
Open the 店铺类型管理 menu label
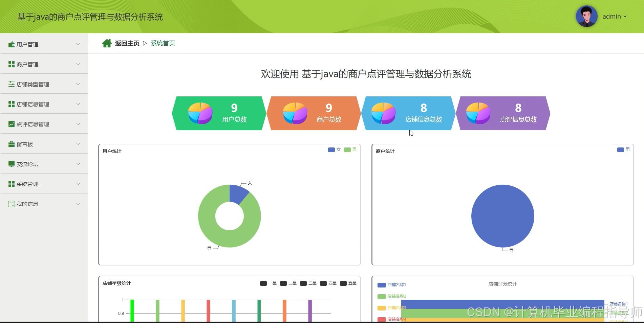pyautogui.click(x=33, y=84)
